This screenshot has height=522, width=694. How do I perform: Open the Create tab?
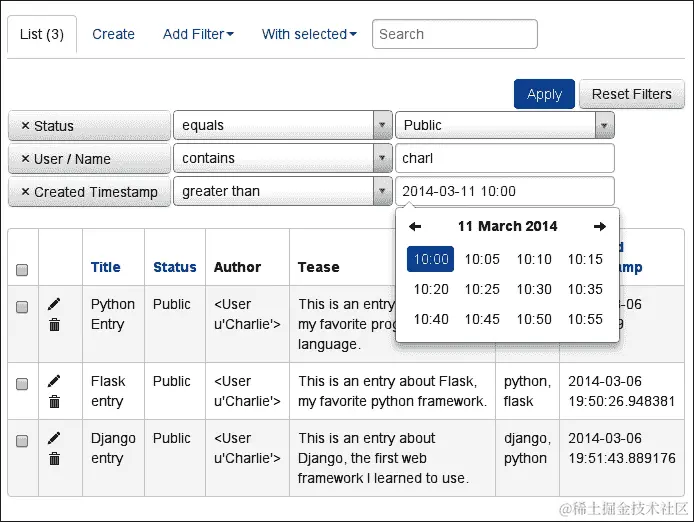point(113,34)
